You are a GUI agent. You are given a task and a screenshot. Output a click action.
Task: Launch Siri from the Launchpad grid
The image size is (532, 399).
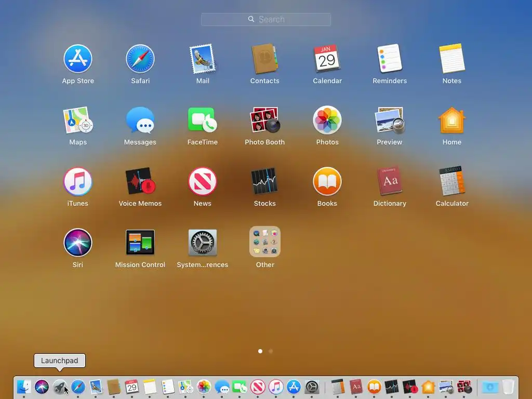click(x=78, y=243)
